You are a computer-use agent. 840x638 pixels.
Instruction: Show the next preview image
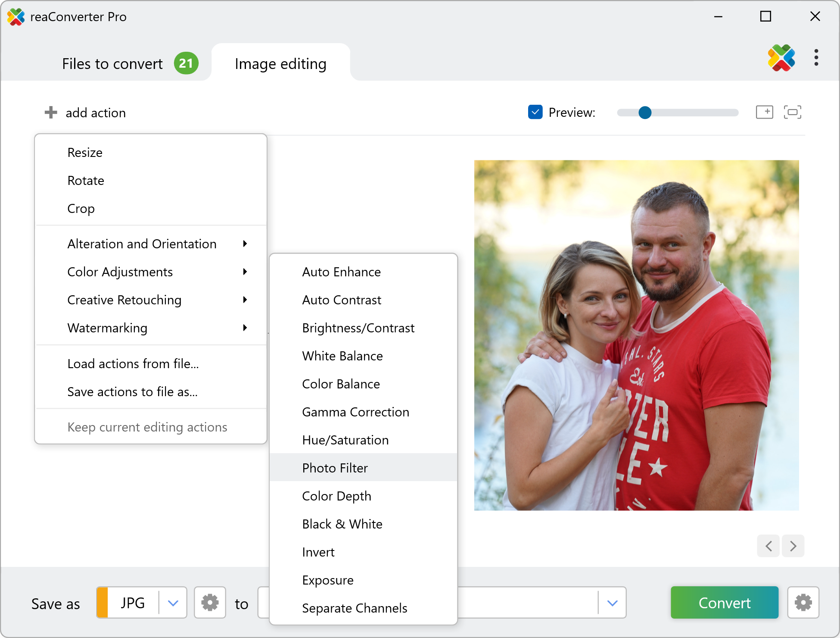tap(793, 546)
